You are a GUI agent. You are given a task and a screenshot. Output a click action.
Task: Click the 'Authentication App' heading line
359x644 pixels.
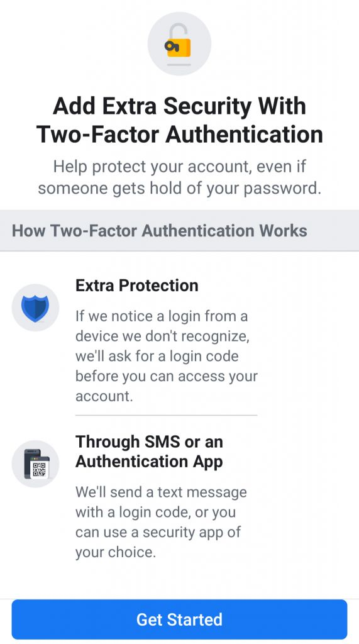pos(149,462)
